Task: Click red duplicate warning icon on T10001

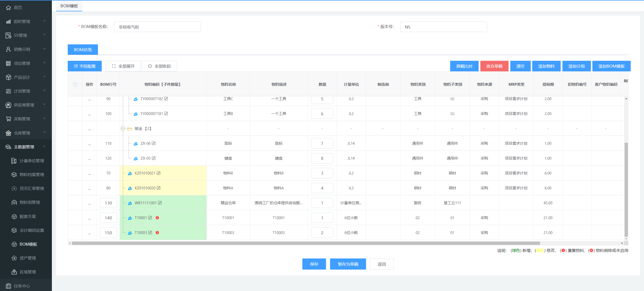Action: [157, 218]
